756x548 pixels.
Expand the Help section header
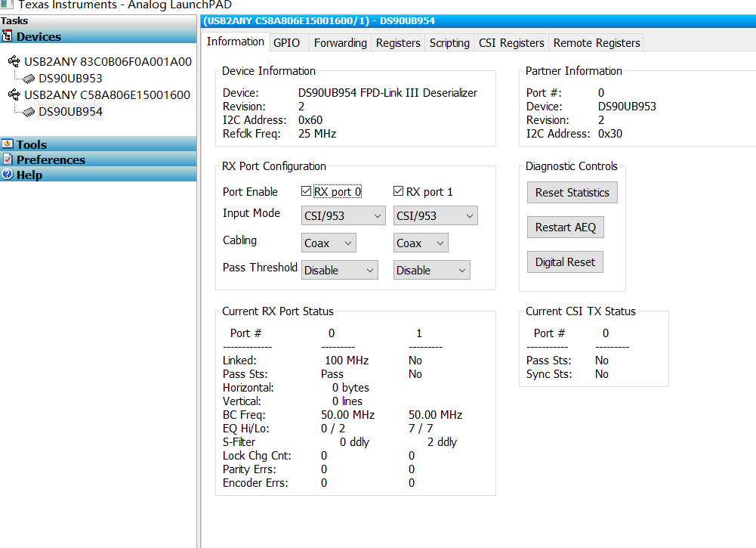(98, 174)
